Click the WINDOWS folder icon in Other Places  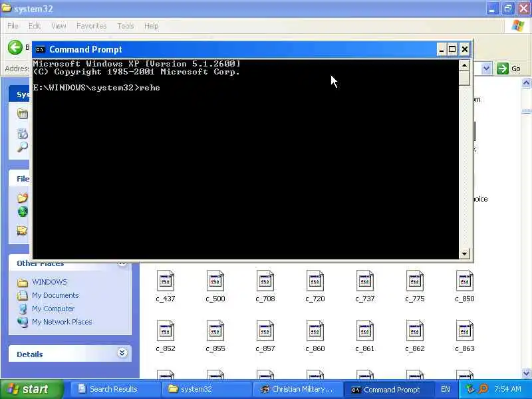(x=23, y=282)
